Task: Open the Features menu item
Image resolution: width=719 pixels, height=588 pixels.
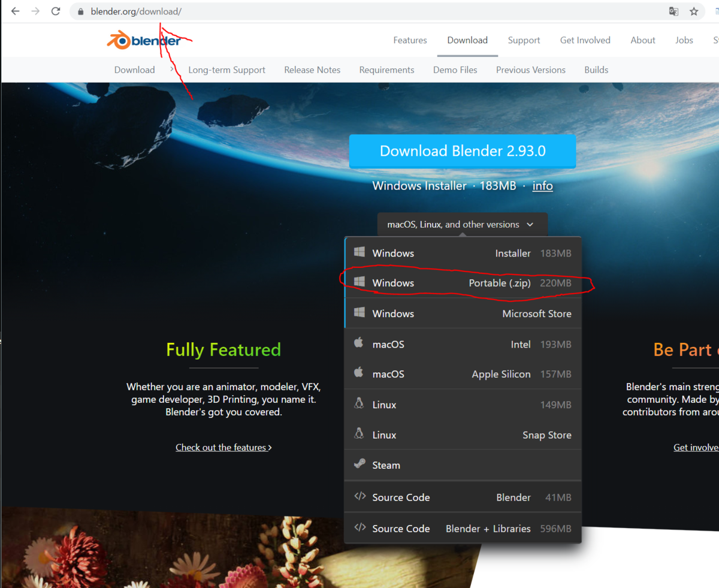Action: click(410, 40)
